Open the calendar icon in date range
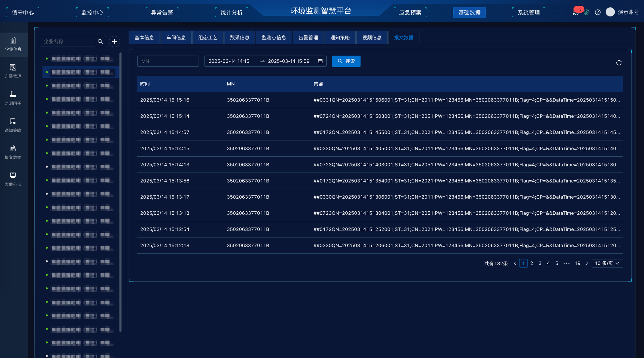Screen dimensions: 644x358 pos(320,61)
